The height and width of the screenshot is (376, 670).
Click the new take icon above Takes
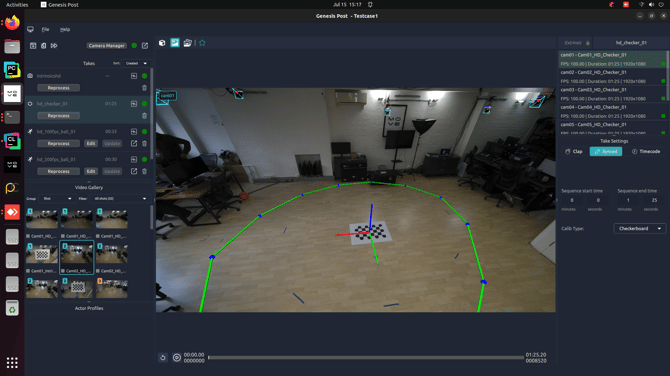coord(33,45)
